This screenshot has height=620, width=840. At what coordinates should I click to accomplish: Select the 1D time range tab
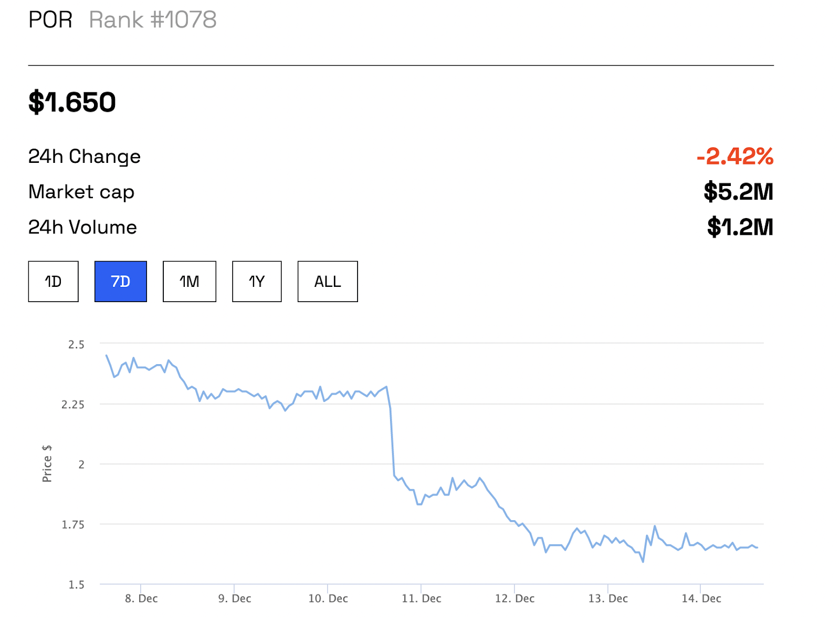point(53,282)
